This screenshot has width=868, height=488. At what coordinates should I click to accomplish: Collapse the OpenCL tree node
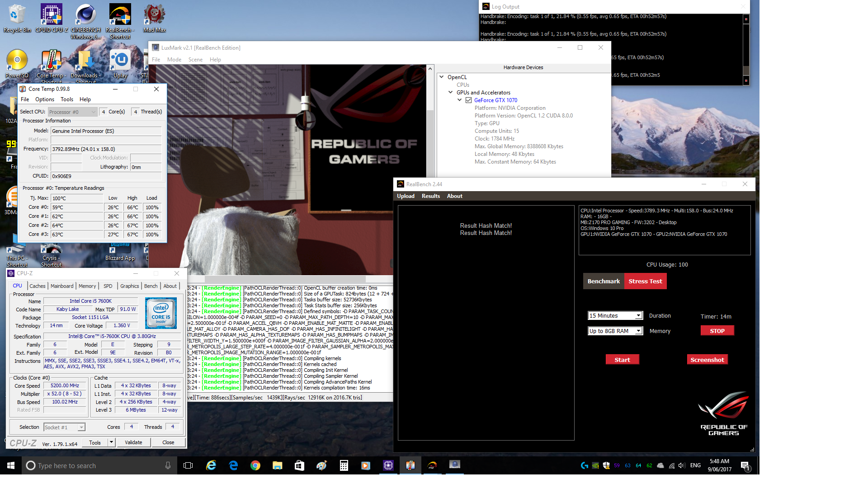[x=442, y=77]
